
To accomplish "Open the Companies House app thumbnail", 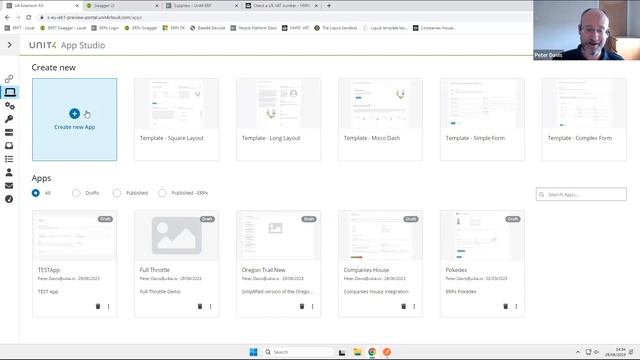I will click(x=380, y=236).
